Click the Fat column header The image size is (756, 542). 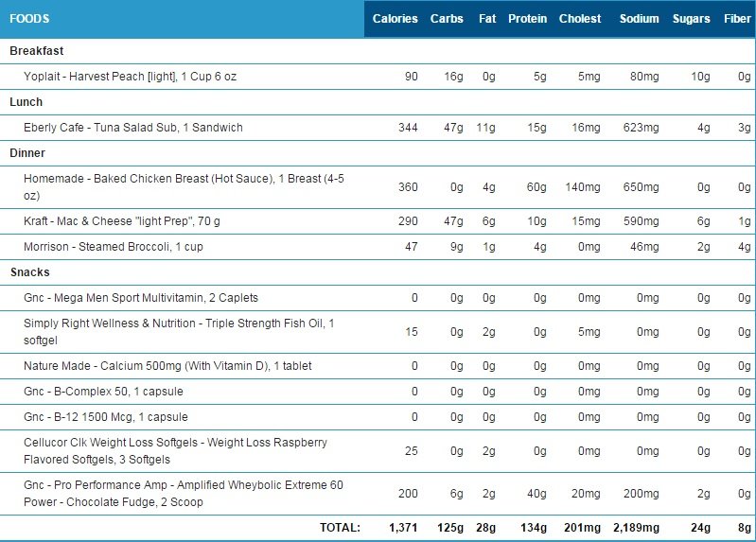(x=487, y=19)
